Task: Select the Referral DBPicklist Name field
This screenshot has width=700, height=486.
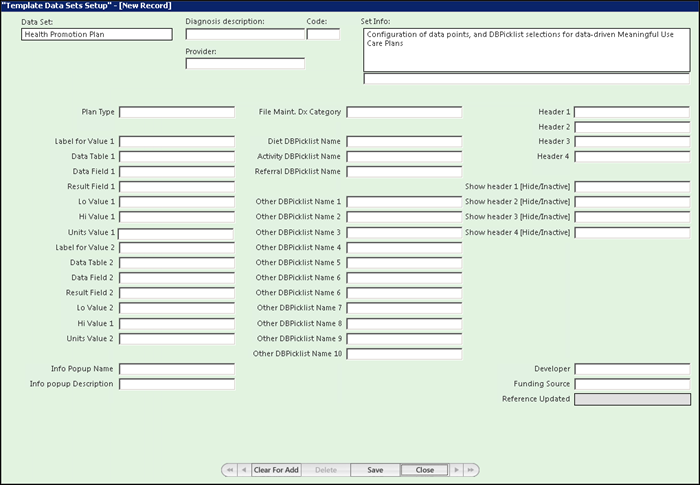Action: coord(404,172)
